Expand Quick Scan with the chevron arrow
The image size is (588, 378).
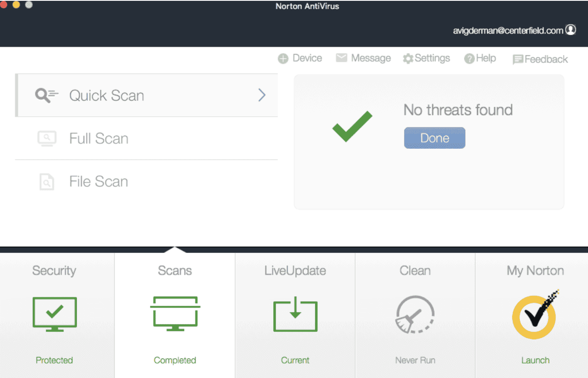tap(262, 95)
